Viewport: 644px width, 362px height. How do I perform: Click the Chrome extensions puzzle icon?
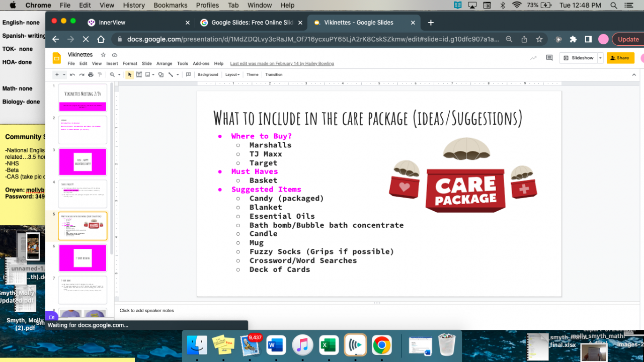pyautogui.click(x=573, y=39)
